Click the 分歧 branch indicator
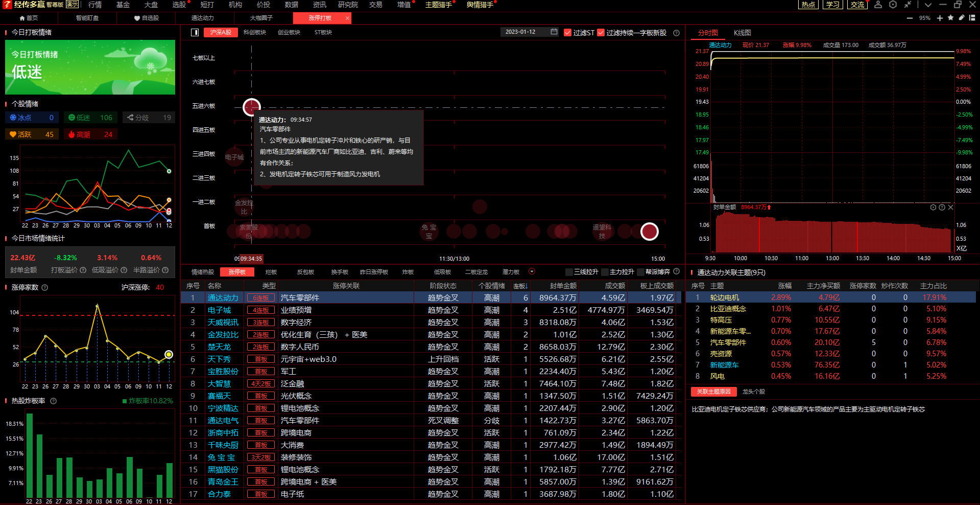The width and height of the screenshot is (980, 505). coord(149,118)
